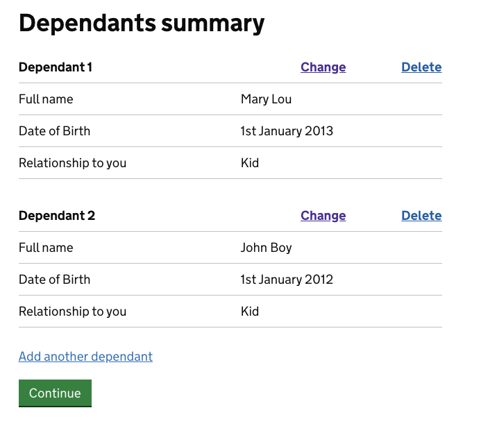Screen dimensions: 504x426
Task: Open Change link for Dependant 2
Action: (323, 216)
